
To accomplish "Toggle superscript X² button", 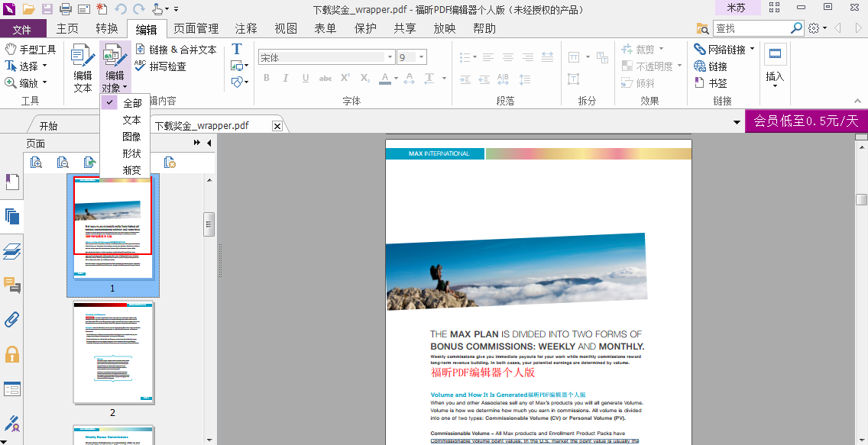I will pos(345,78).
